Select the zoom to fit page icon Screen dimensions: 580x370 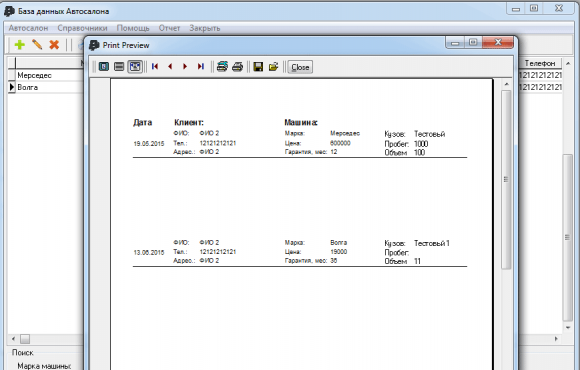pos(104,67)
